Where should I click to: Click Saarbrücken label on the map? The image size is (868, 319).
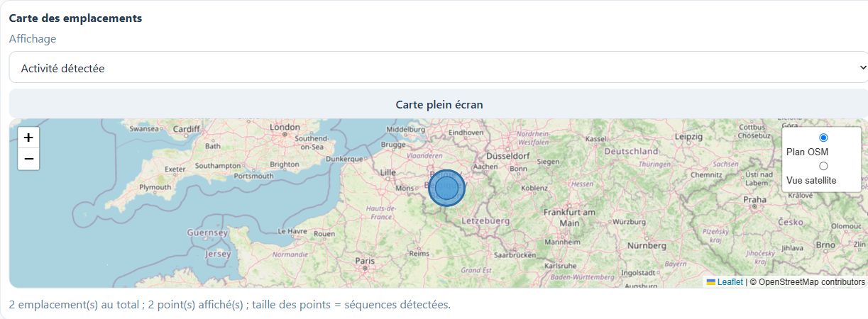click(515, 254)
